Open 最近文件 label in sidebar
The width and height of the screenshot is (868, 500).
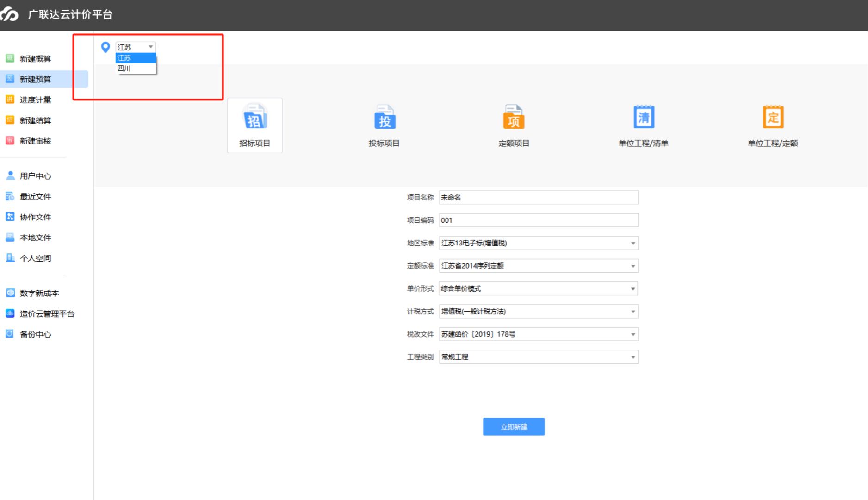tap(36, 197)
